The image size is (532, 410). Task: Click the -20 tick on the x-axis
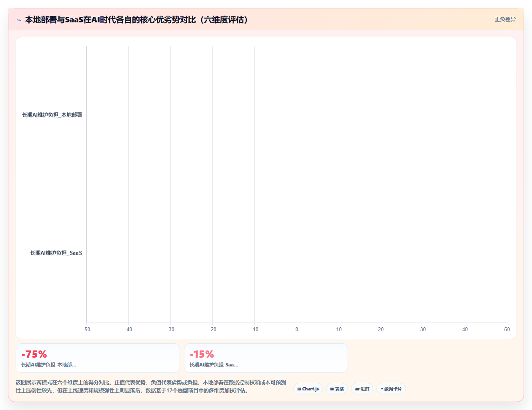click(212, 330)
